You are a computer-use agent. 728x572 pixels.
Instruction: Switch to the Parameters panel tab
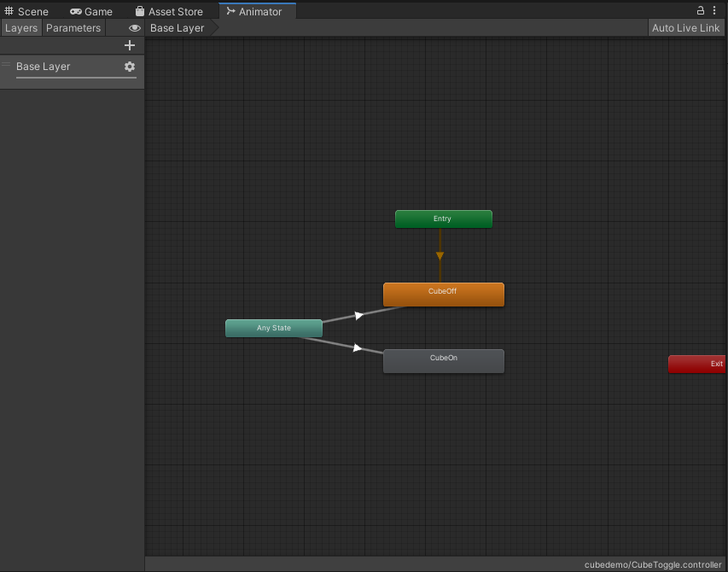click(x=73, y=28)
